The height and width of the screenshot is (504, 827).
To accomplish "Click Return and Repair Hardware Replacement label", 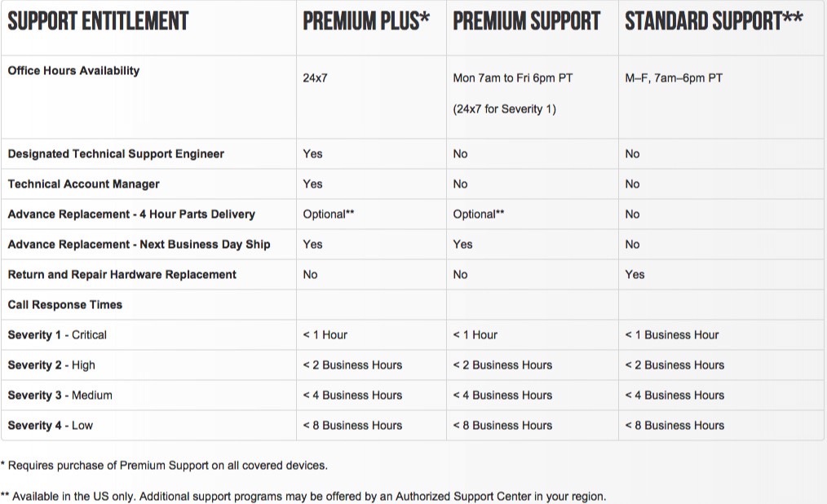I will [122, 275].
